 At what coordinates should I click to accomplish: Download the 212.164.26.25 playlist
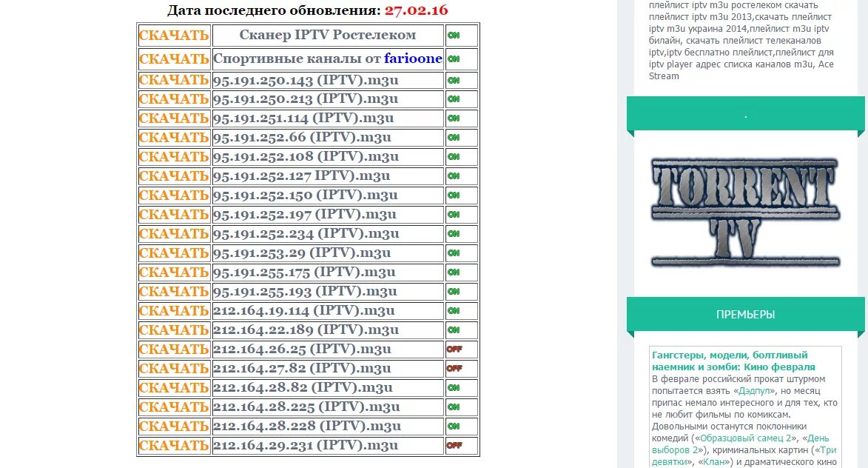point(174,350)
